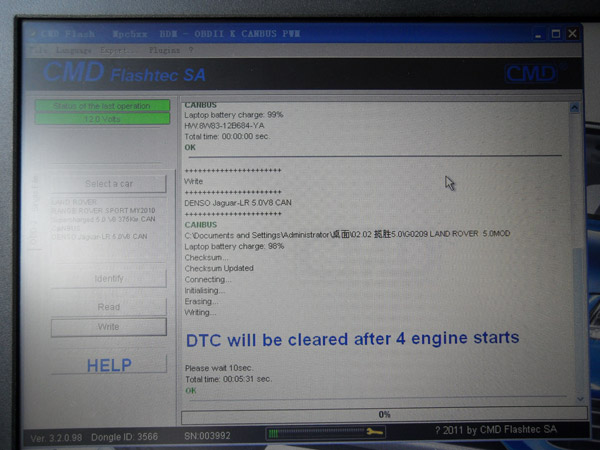Open the Expert menu
The width and height of the screenshot is (600, 450).
click(118, 51)
